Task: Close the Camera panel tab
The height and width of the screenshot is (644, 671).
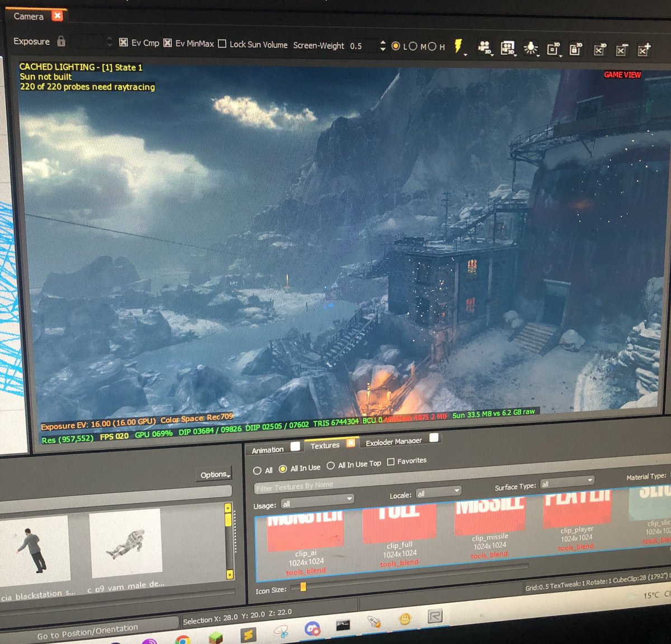Action: click(57, 16)
